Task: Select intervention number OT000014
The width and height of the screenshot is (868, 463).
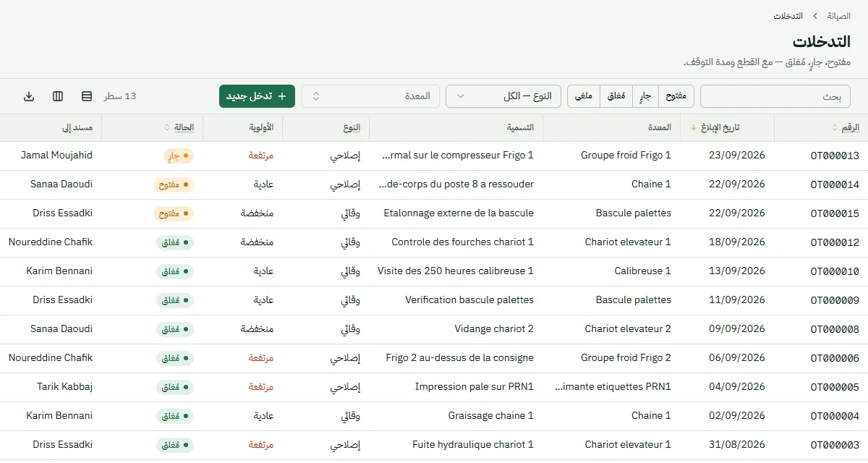Action: coord(835,184)
